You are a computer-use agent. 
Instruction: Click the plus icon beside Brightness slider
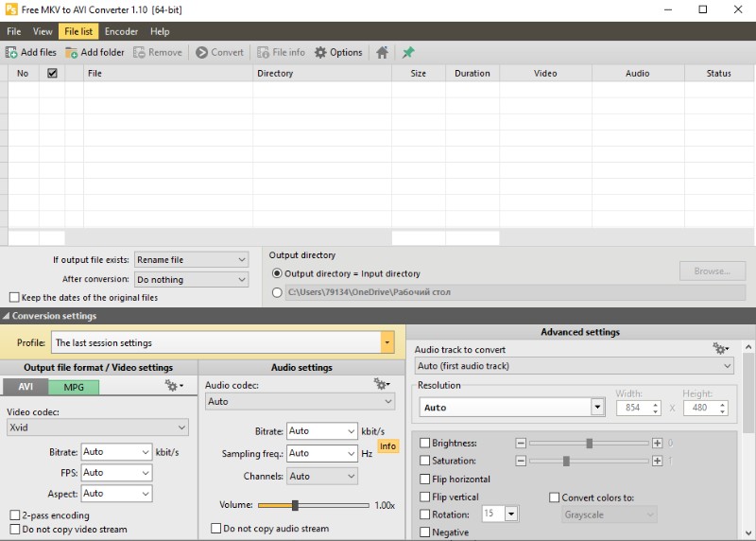[657, 443]
